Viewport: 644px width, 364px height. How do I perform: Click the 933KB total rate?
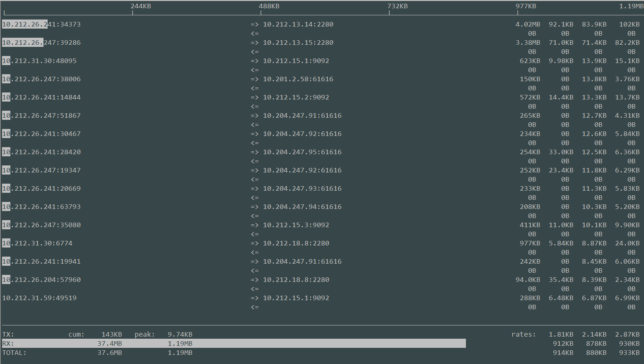click(x=630, y=353)
